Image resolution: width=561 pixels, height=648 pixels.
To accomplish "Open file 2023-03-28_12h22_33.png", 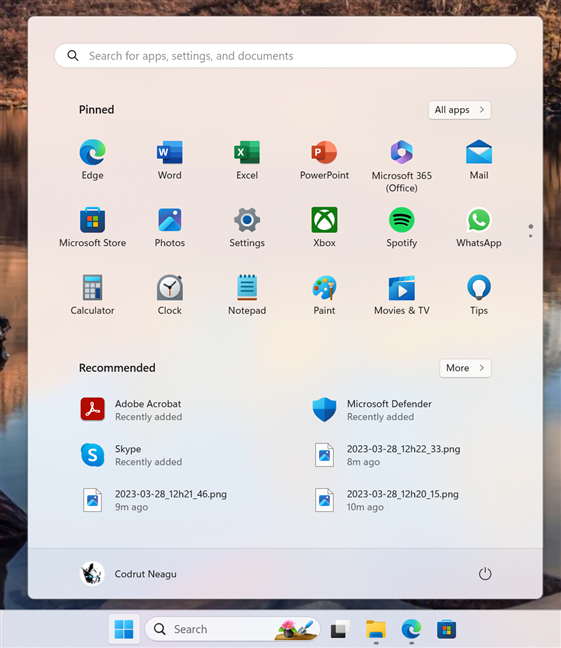I will pyautogui.click(x=387, y=455).
